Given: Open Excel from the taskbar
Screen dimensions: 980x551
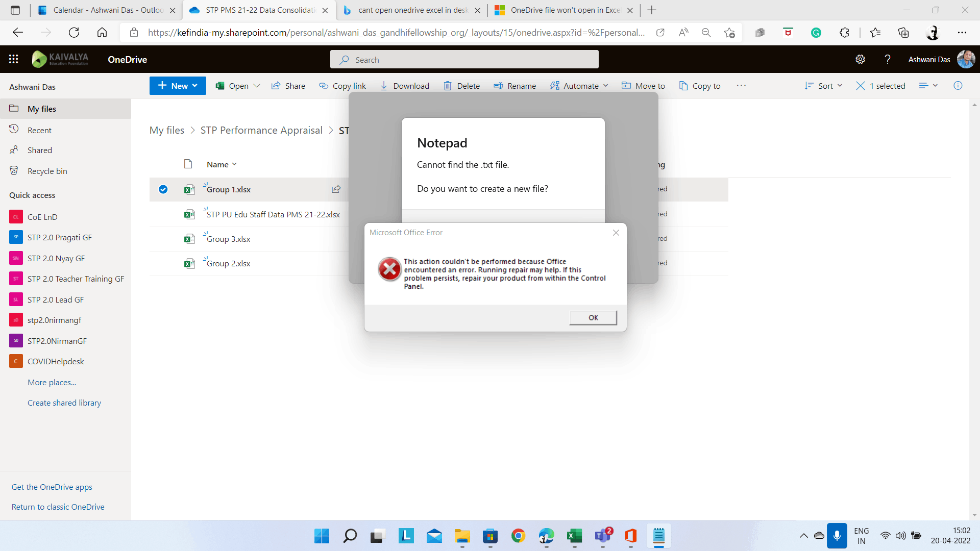Looking at the screenshot, I should (x=574, y=536).
